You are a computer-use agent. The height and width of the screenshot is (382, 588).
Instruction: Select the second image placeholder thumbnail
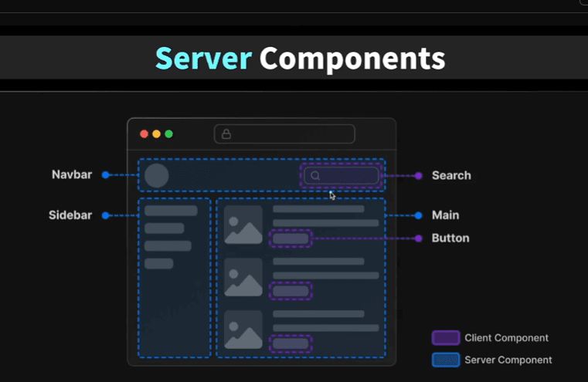tap(243, 277)
